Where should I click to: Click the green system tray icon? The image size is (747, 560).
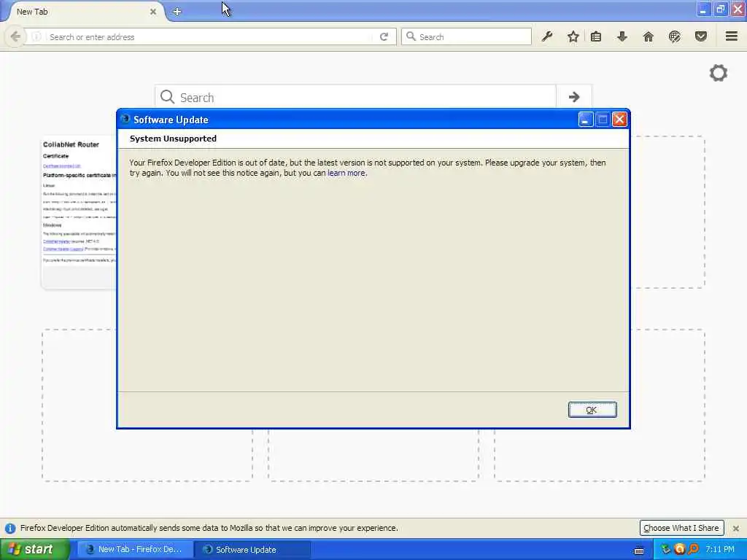[665, 550]
